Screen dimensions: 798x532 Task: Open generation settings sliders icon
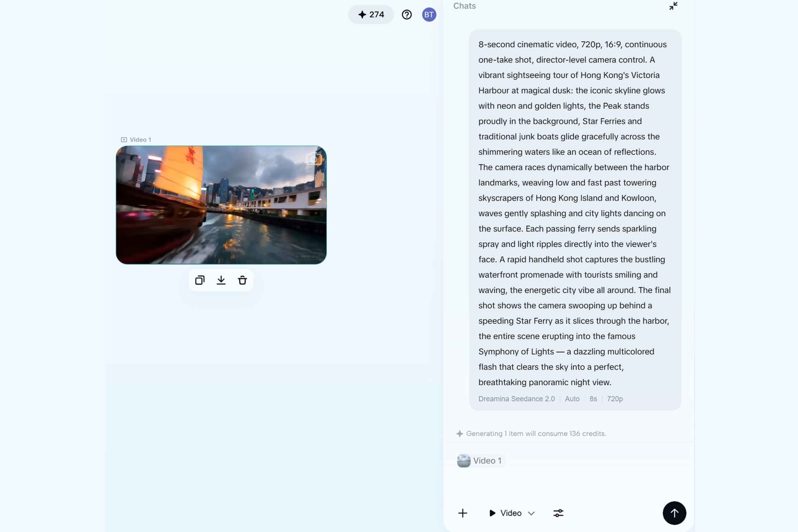(x=558, y=513)
